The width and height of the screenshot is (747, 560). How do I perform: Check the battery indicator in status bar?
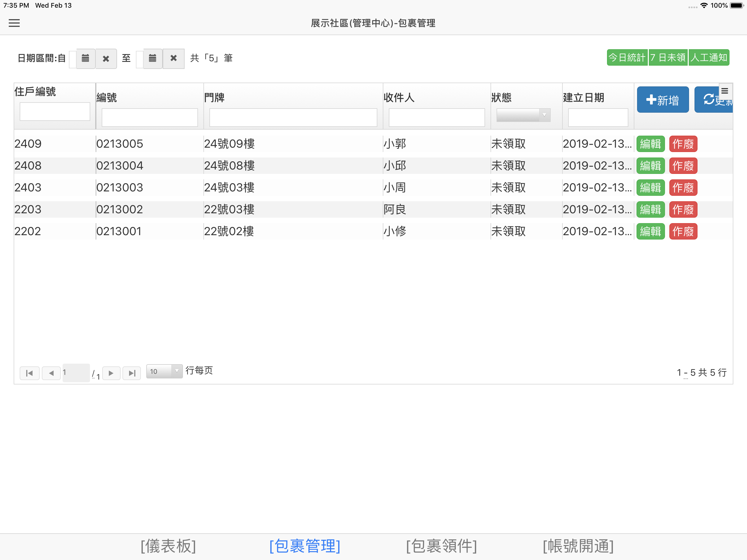coord(737,5)
